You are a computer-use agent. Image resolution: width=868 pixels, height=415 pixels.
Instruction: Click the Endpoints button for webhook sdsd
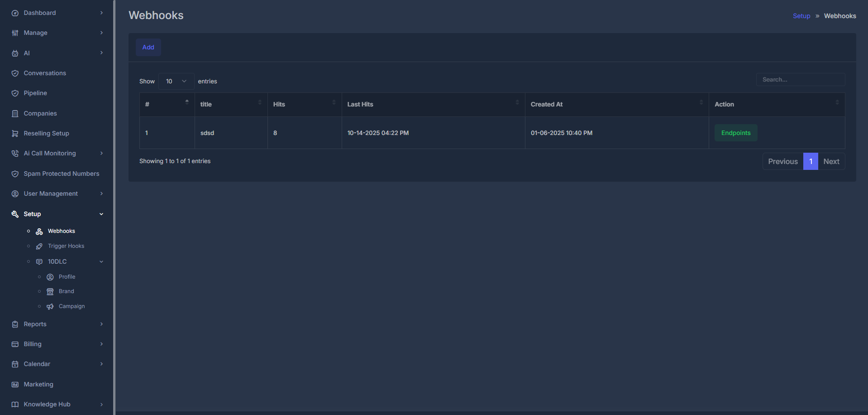[735, 133]
